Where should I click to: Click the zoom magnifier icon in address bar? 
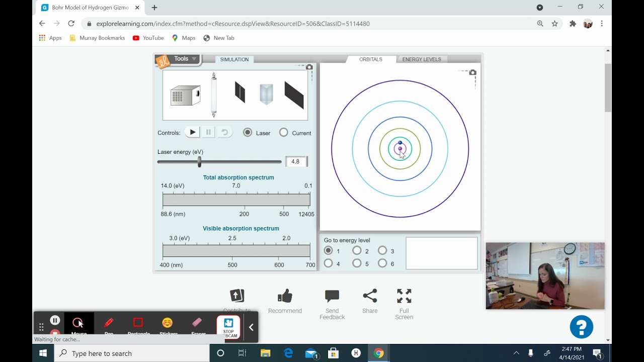(540, 24)
